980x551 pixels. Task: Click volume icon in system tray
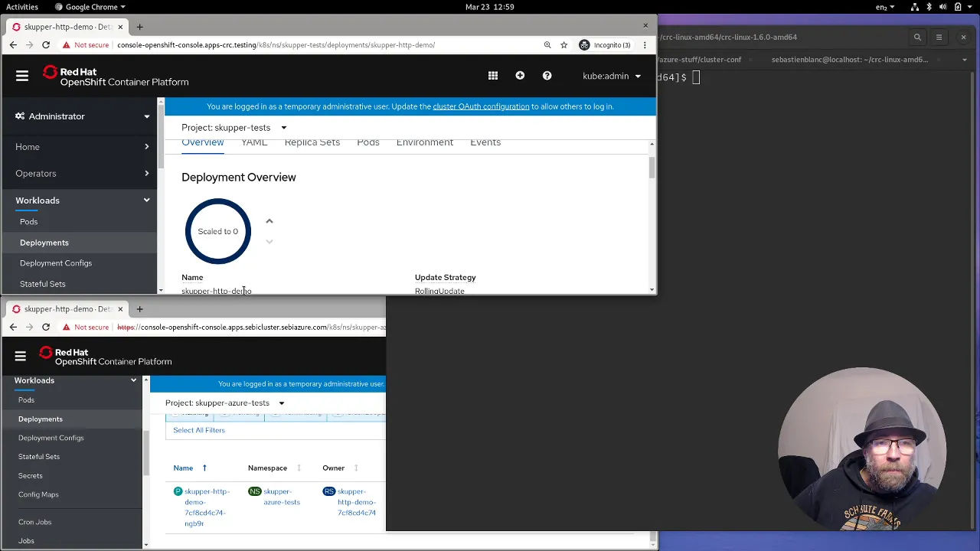[944, 7]
